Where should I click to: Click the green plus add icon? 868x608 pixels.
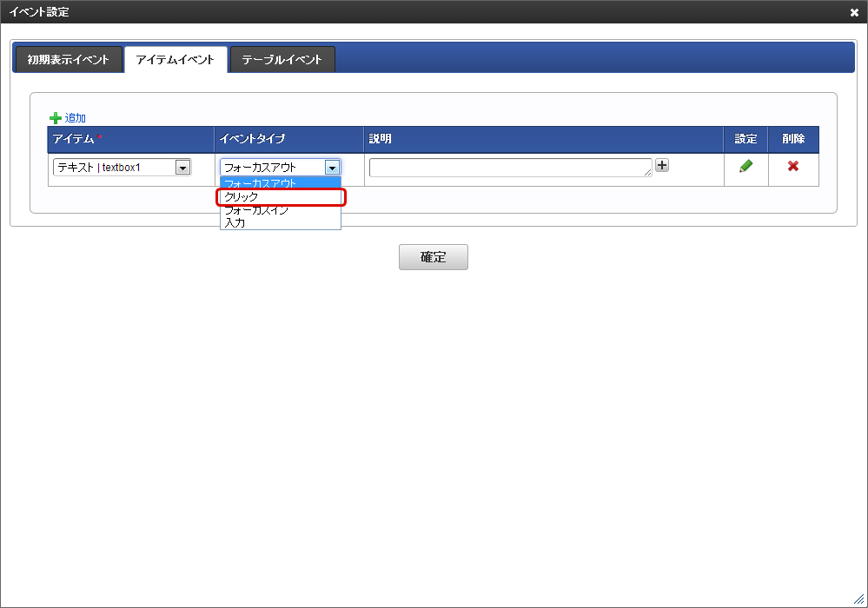(x=56, y=118)
